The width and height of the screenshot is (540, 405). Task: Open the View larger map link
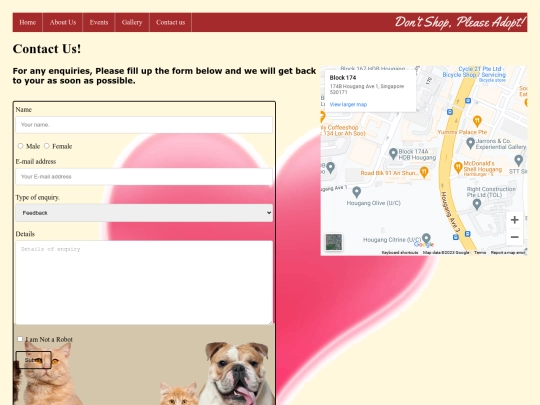[x=348, y=104]
